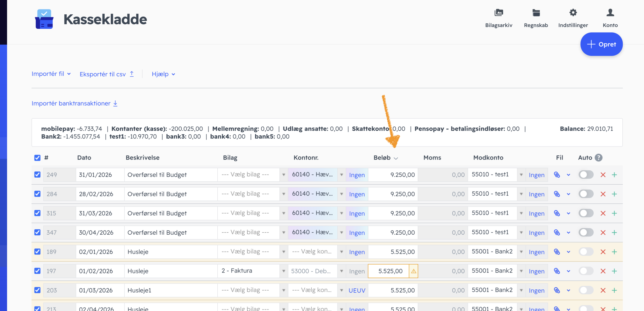The image size is (644, 311).
Task: Delete row 189 with the red X
Action: pos(603,252)
